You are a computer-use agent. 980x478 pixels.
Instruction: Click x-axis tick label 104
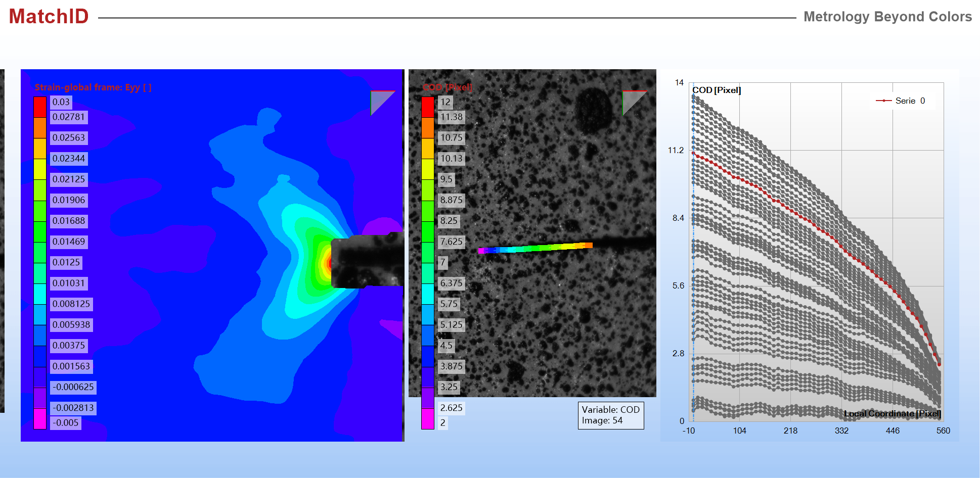coord(739,431)
